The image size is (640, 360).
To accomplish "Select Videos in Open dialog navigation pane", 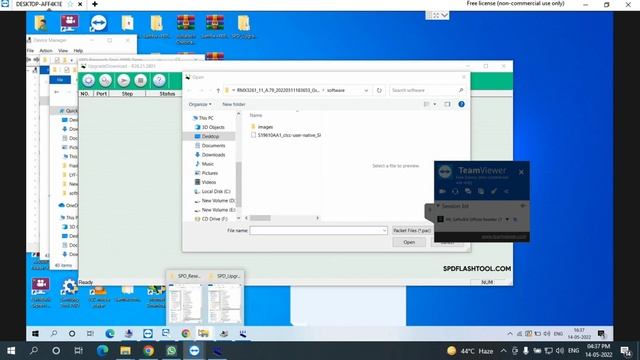I will [208, 182].
